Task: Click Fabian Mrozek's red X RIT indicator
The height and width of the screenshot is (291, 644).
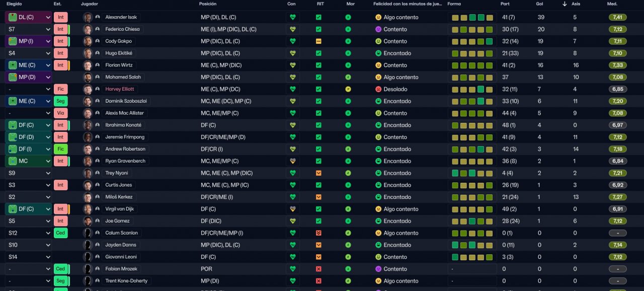Action: click(x=318, y=269)
